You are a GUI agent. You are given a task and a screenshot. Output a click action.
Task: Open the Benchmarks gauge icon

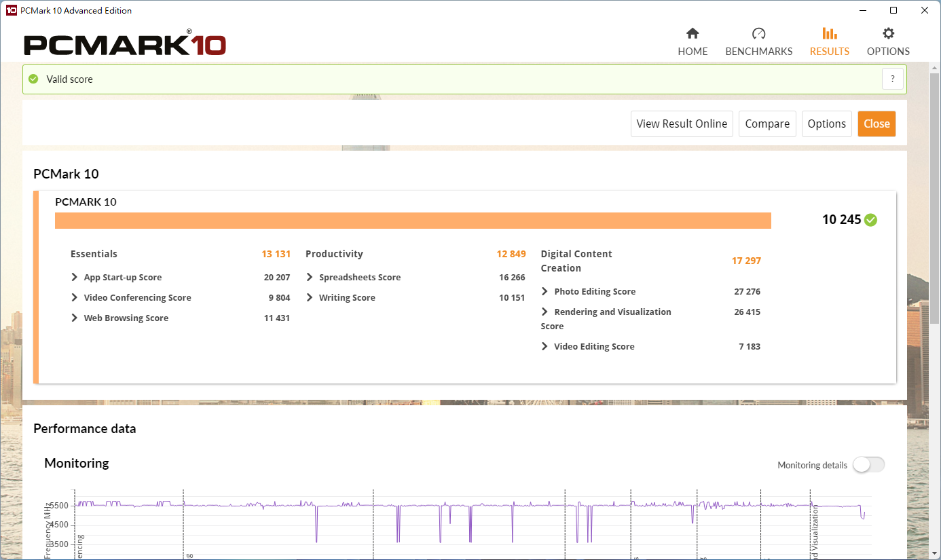tap(758, 34)
